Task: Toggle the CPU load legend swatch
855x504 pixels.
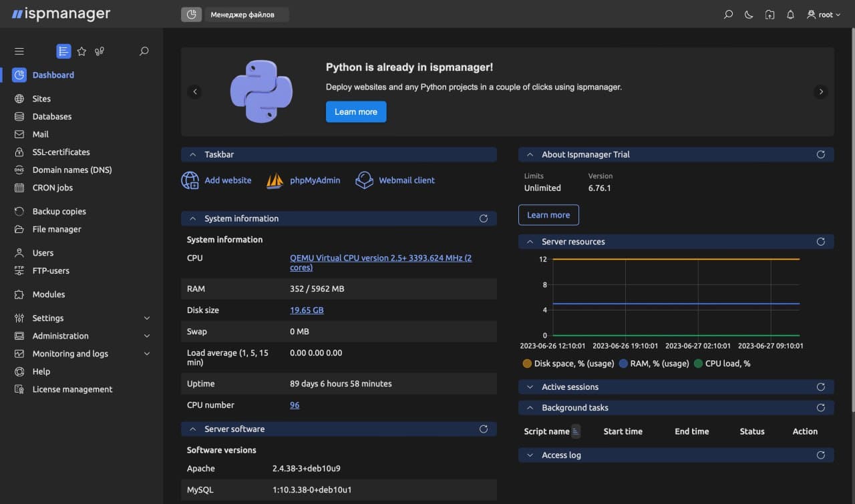Action: click(698, 364)
